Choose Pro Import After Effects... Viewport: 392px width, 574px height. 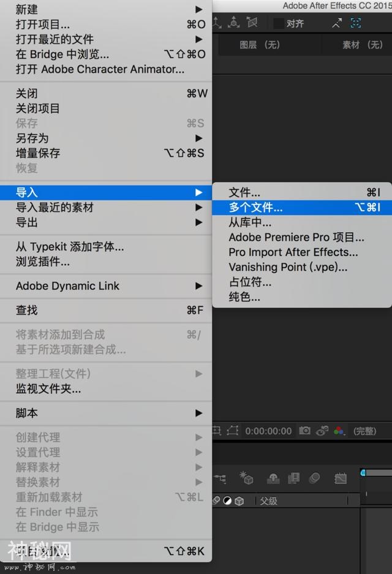pyautogui.click(x=303, y=252)
